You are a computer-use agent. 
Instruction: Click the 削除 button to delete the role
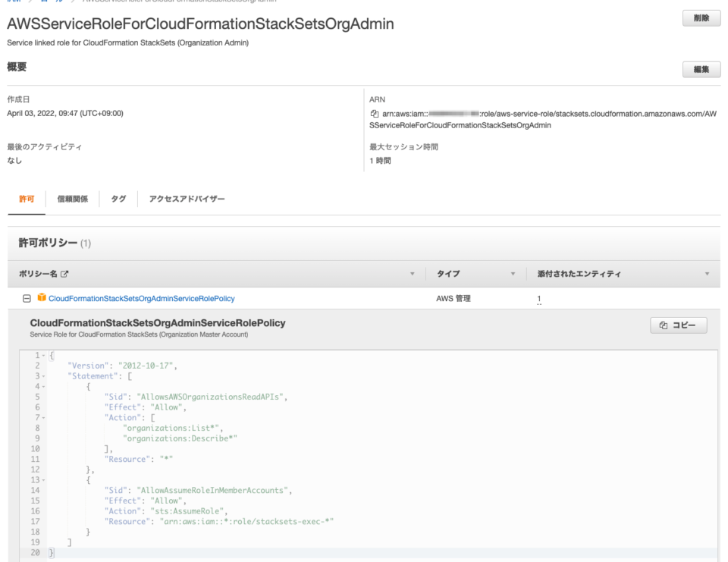(x=701, y=17)
